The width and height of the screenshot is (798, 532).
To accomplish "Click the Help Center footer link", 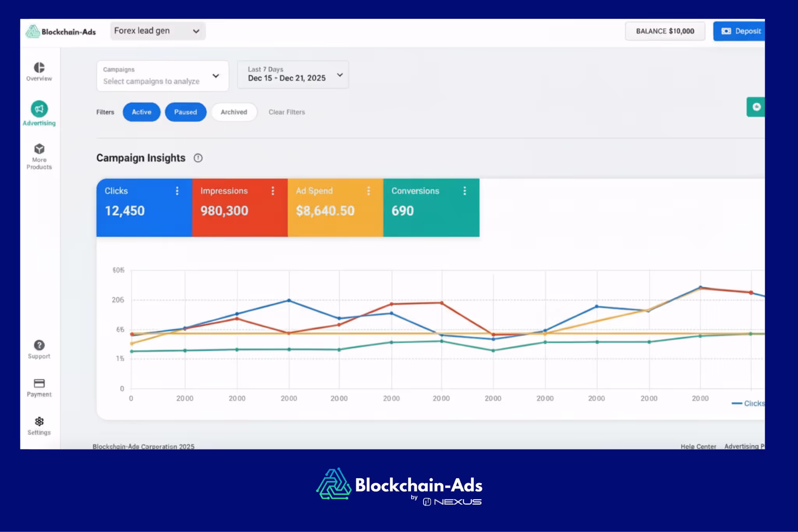I will [698, 446].
